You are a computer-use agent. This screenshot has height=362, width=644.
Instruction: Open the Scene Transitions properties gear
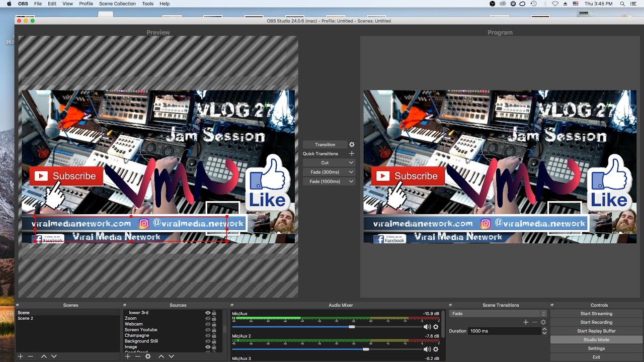[543, 322]
